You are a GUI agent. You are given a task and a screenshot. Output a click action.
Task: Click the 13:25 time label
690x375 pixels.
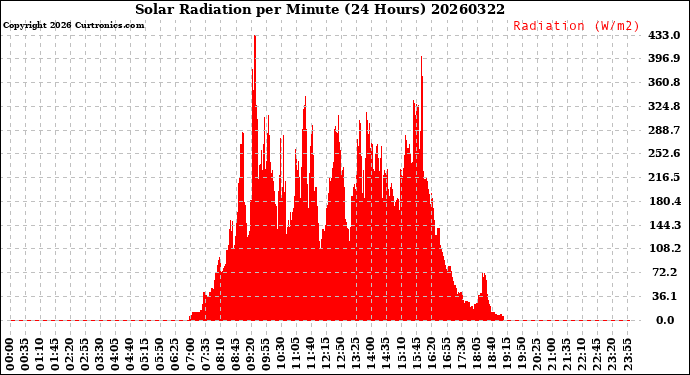(355, 355)
